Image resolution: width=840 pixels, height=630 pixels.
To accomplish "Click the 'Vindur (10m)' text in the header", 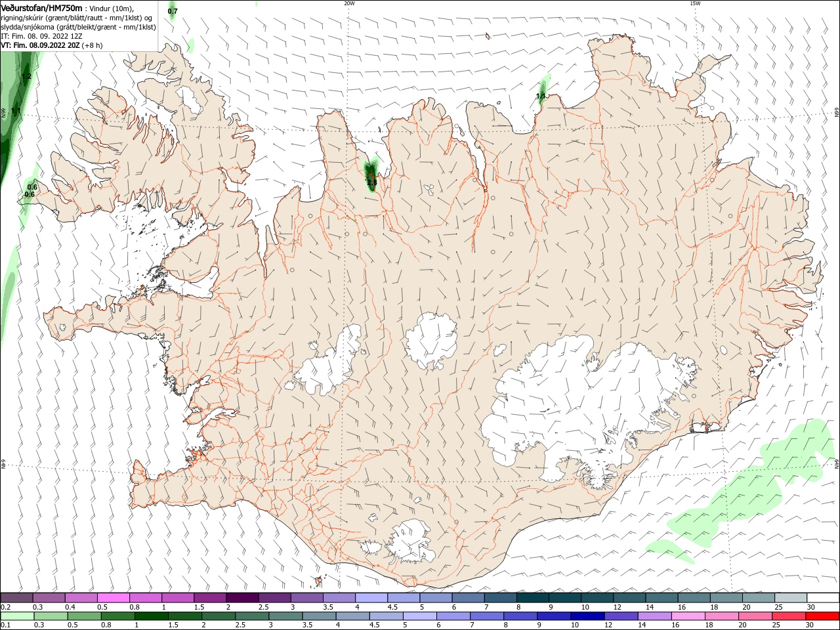I will 110,9.
